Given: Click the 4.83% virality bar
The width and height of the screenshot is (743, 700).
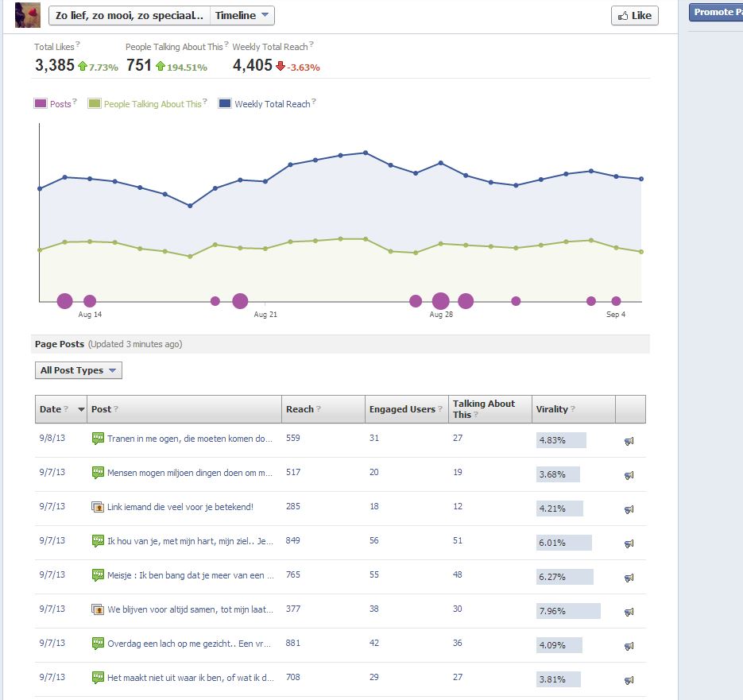Looking at the screenshot, I should point(561,440).
